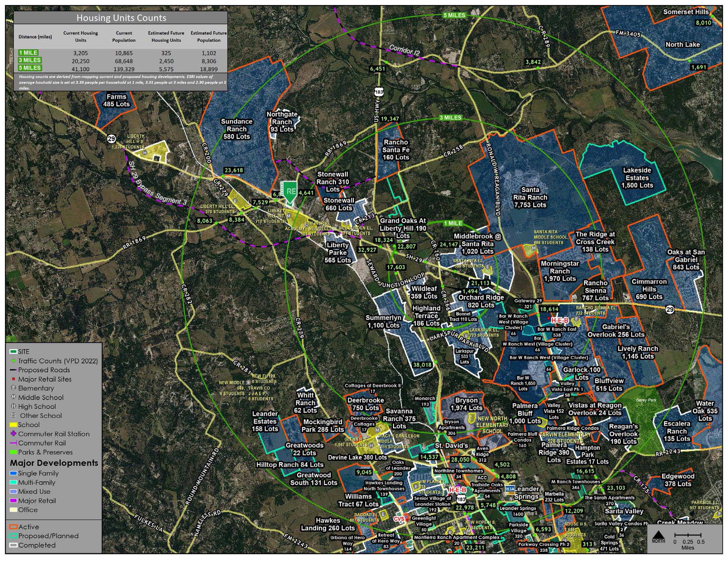Click the Santa Rita Ranch 7,753 Lots label
The image size is (728, 567).
[x=530, y=197]
